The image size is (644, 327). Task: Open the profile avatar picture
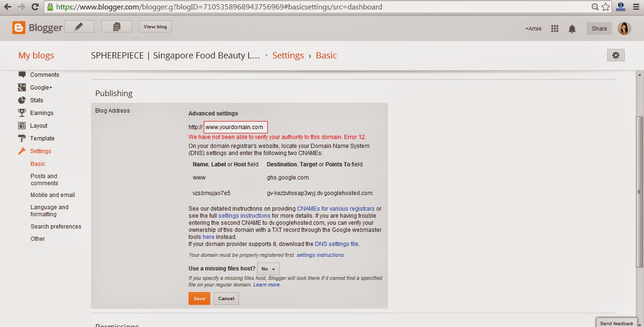coord(624,29)
